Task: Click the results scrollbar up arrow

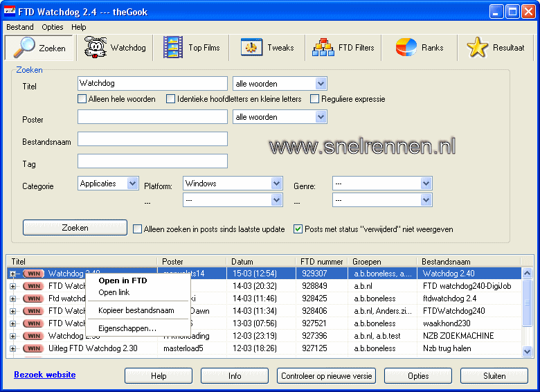Action: (527, 274)
